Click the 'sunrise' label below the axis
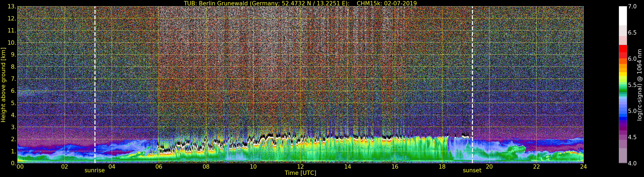This screenshot has height=177, width=644. 94,171
